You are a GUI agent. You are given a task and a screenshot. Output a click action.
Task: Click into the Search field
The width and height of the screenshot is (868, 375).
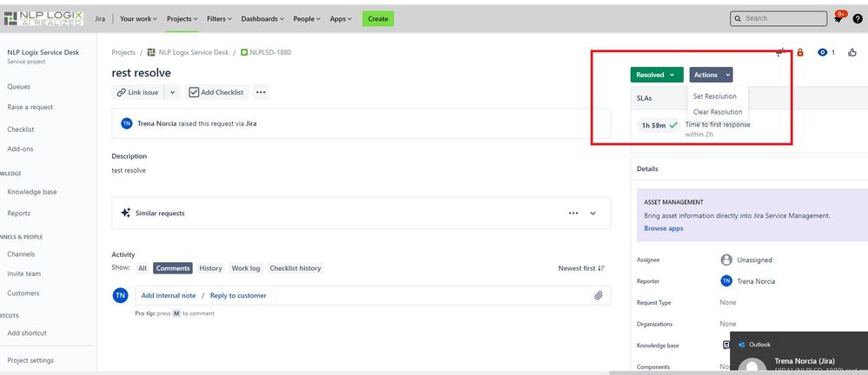779,19
